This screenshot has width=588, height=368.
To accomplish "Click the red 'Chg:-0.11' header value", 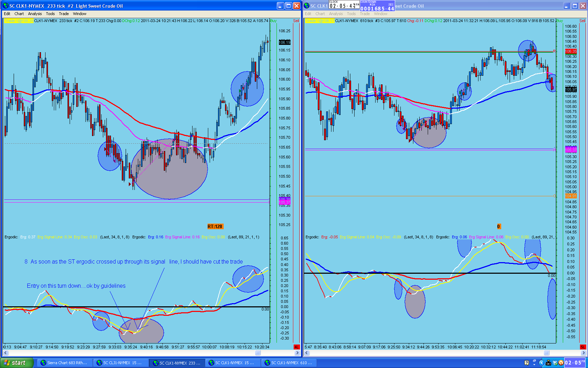I will point(415,21).
